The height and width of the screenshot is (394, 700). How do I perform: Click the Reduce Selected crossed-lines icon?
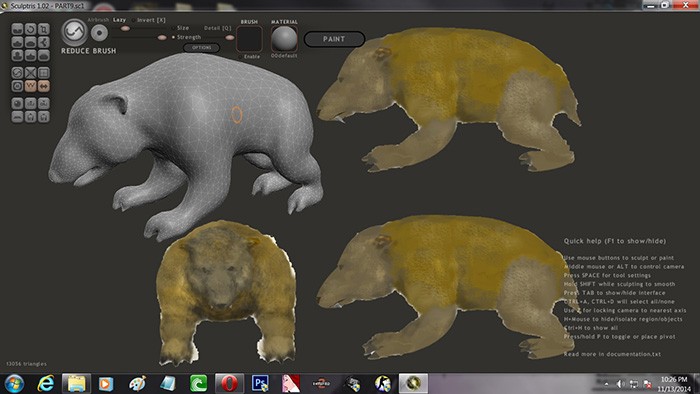click(30, 73)
